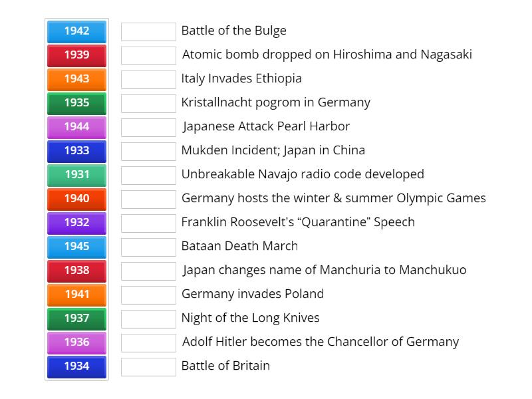Click the answer box next to Battle of Britain

point(148,366)
